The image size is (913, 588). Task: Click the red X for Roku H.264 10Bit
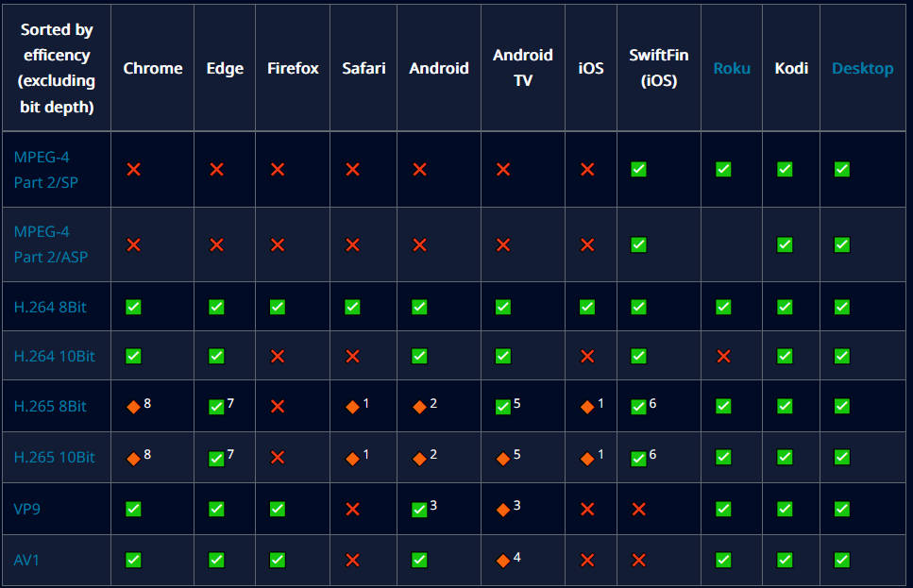[x=723, y=356]
